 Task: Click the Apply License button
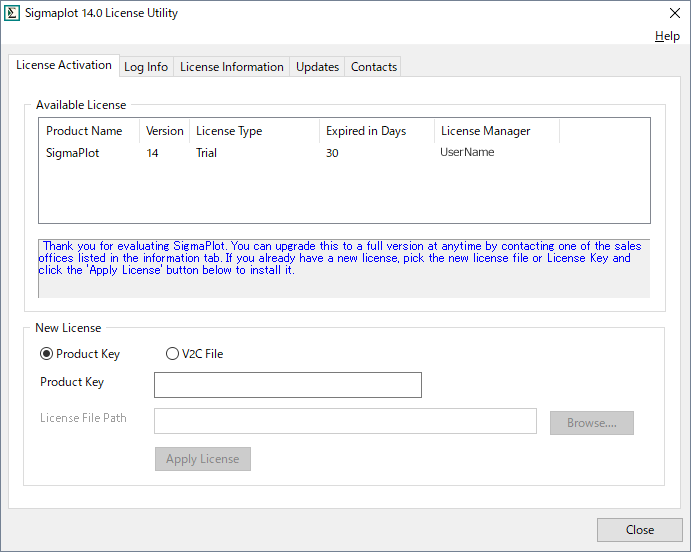point(202,459)
